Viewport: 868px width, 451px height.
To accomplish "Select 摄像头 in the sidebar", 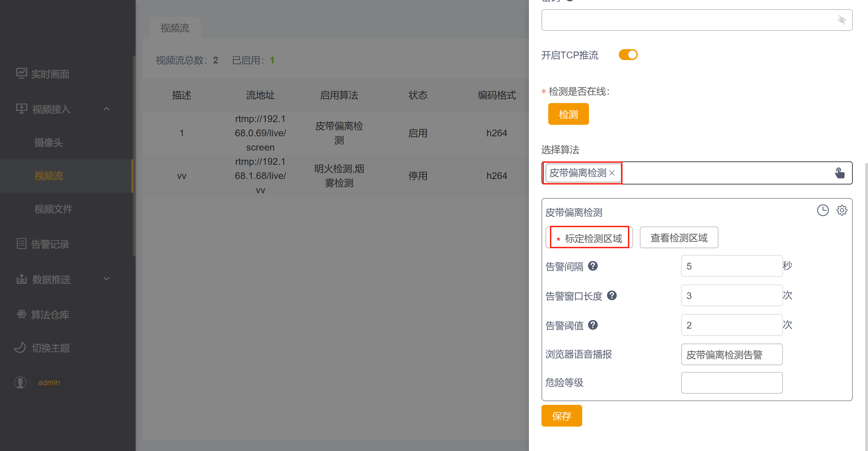I will tap(48, 142).
